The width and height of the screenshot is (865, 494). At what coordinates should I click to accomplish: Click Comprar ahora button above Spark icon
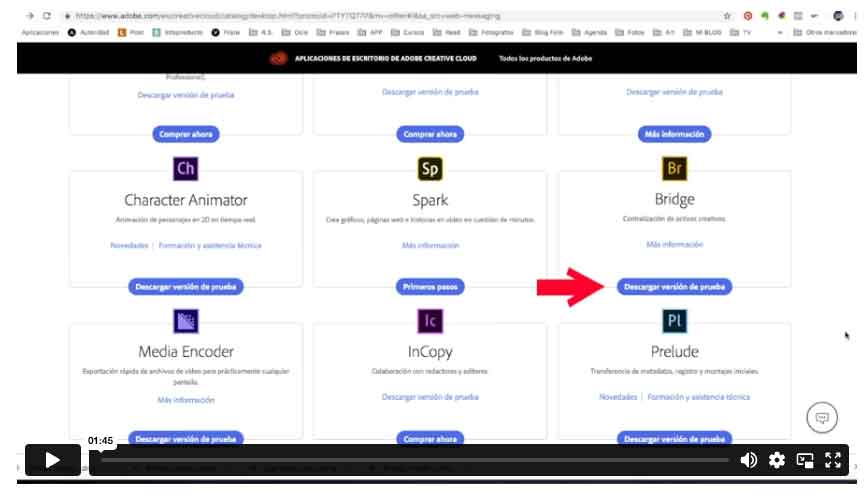coord(430,134)
